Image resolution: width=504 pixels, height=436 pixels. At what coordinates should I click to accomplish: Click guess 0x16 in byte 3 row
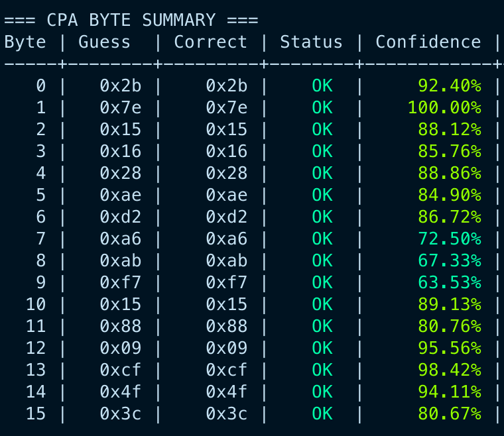point(120,151)
